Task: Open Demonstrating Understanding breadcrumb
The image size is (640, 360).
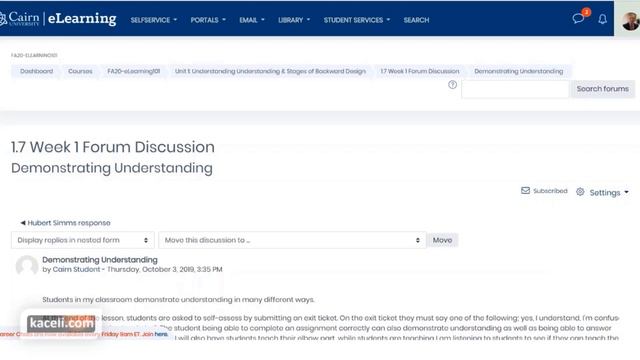Action: [x=518, y=71]
